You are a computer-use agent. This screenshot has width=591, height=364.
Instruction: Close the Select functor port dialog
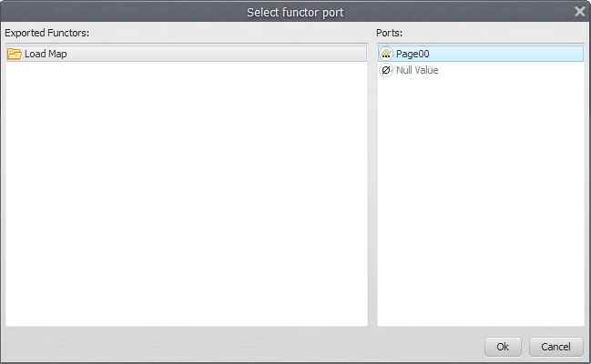579,12
